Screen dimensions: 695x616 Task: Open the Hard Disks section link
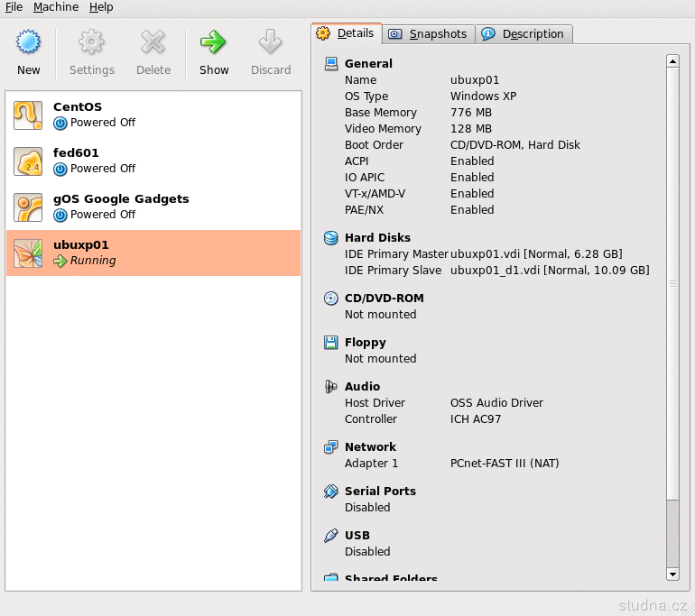377,238
